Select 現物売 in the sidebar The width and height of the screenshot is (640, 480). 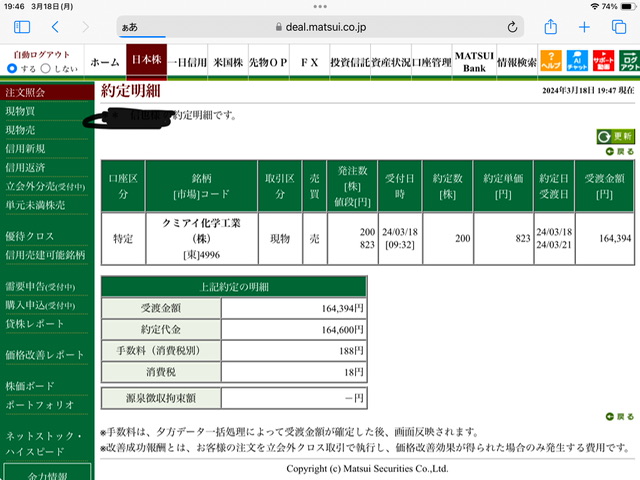20,130
